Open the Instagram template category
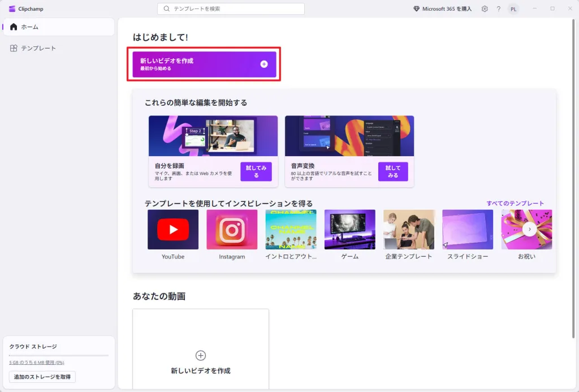The image size is (579, 392). (x=232, y=229)
